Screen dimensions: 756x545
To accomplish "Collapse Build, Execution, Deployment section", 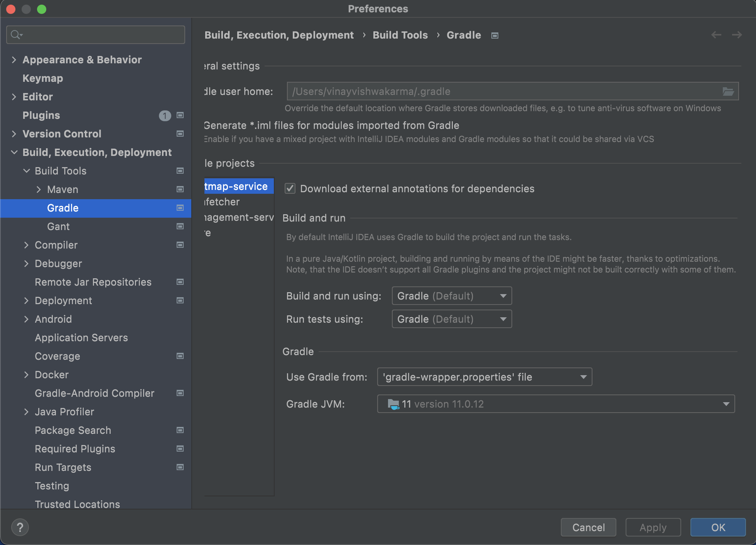I will click(x=14, y=152).
